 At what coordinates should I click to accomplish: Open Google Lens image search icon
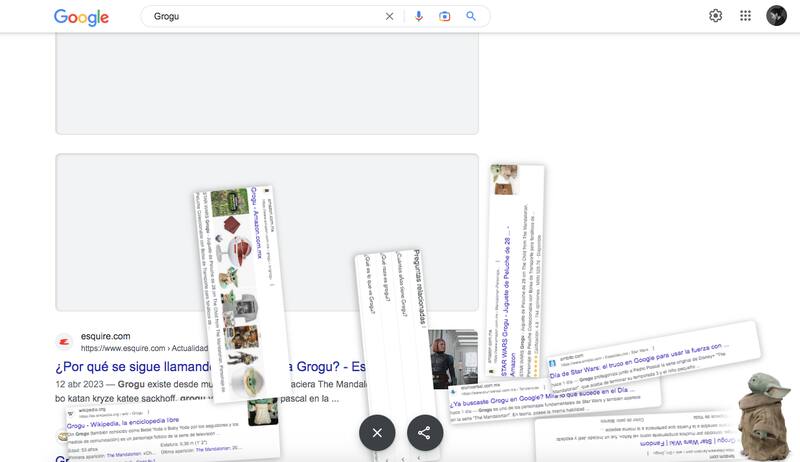pyautogui.click(x=444, y=16)
